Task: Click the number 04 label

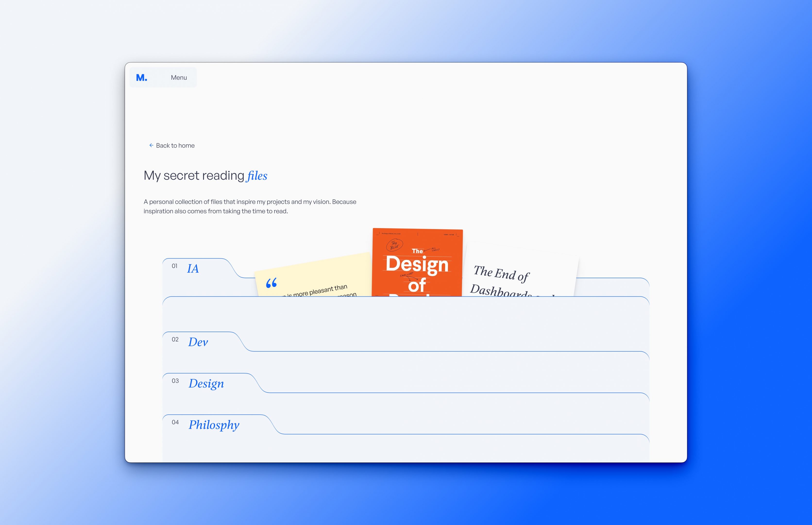Action: (x=175, y=422)
